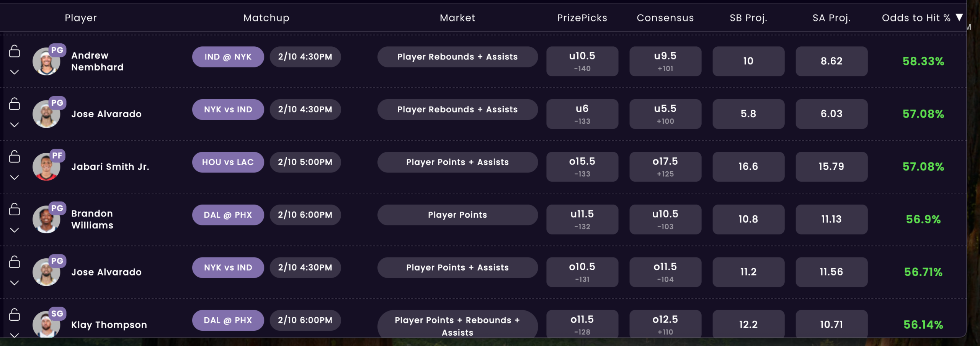Click the PF position badge

[57, 156]
